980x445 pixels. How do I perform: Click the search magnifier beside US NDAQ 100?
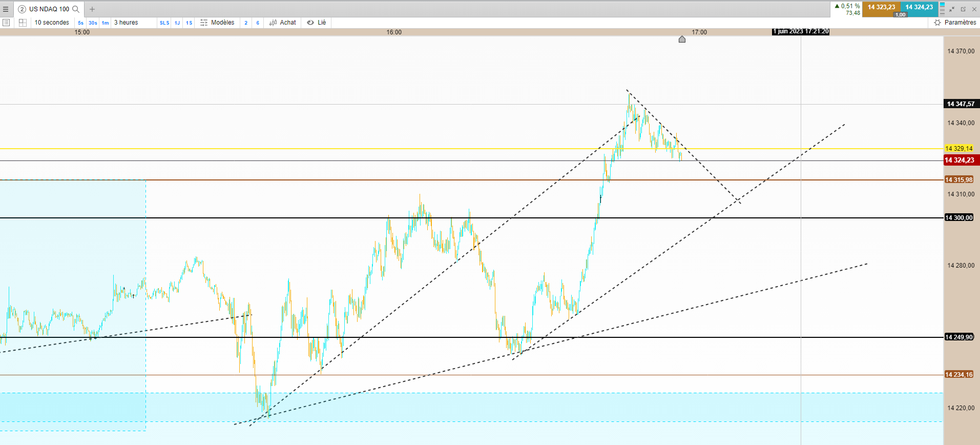[76, 9]
